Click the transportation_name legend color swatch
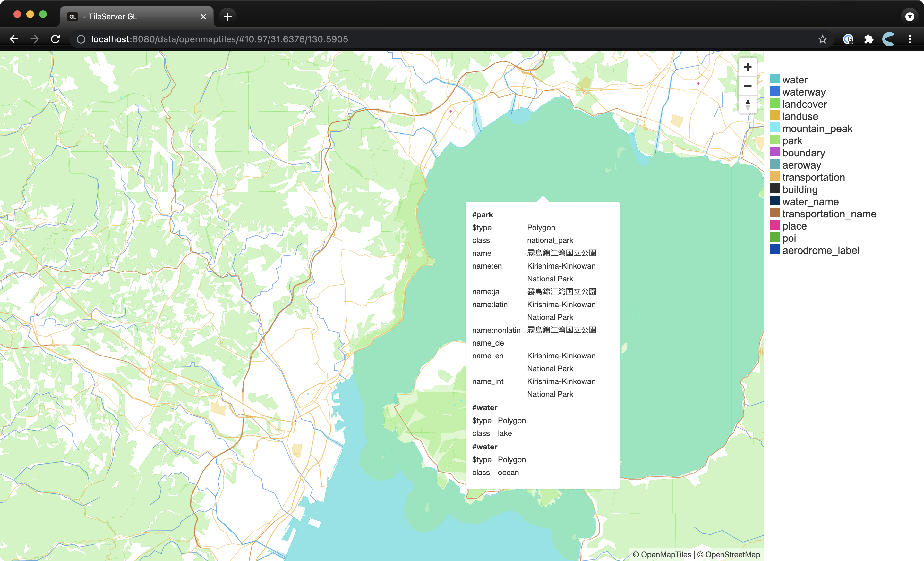Screen dimensions: 924x561 click(775, 213)
